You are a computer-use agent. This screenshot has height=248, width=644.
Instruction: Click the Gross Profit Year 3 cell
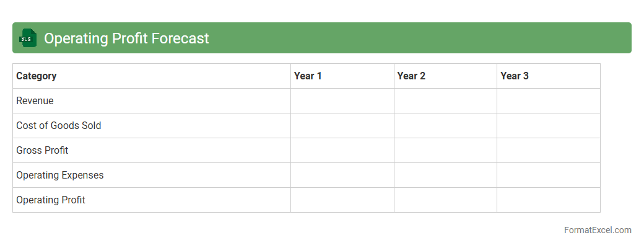click(548, 151)
